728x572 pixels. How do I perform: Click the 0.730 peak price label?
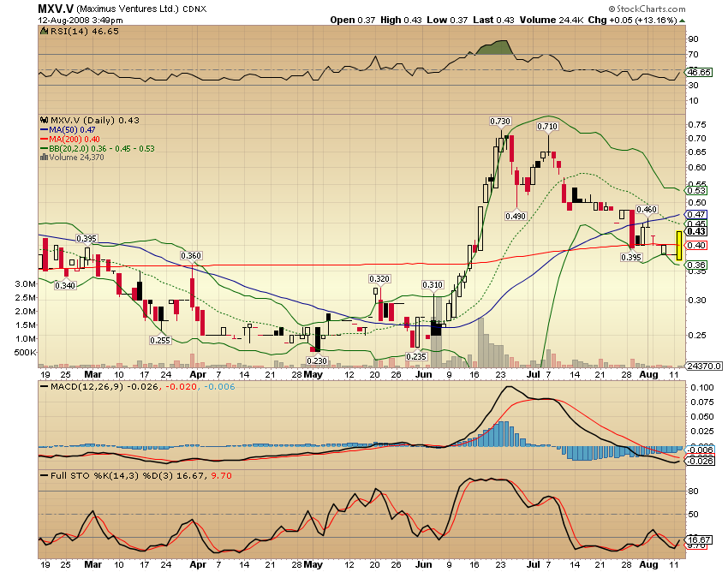click(500, 122)
